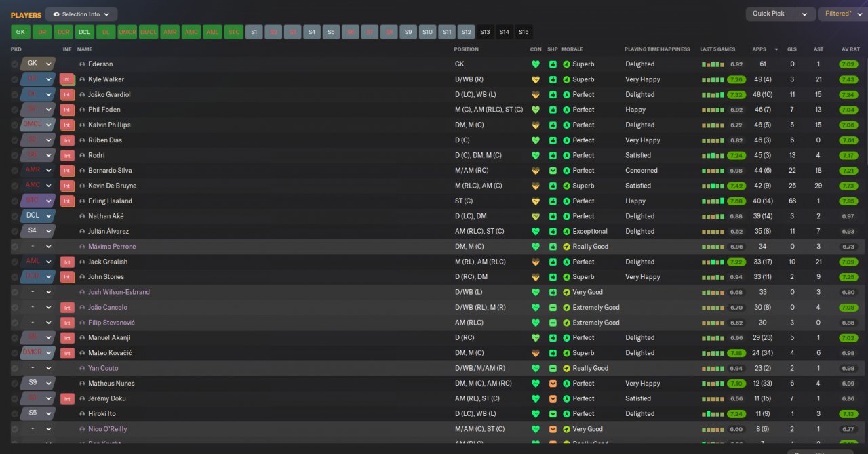868x454 pixels.
Task: Expand the Quick Pick arrow dropdown
Action: tap(804, 14)
